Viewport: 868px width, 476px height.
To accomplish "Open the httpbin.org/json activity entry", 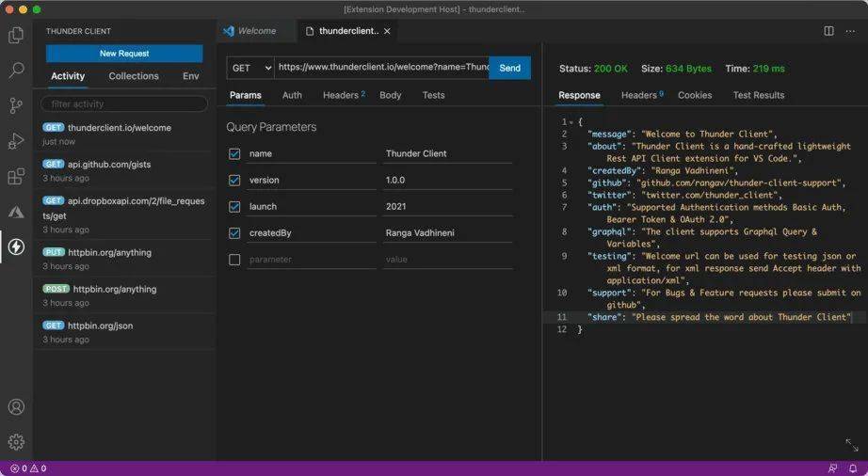I will click(x=124, y=332).
